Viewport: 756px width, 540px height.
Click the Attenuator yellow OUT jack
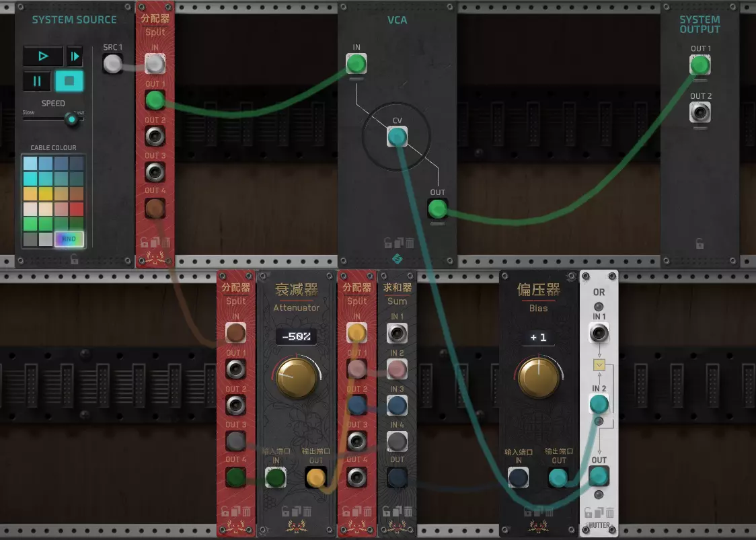click(316, 478)
